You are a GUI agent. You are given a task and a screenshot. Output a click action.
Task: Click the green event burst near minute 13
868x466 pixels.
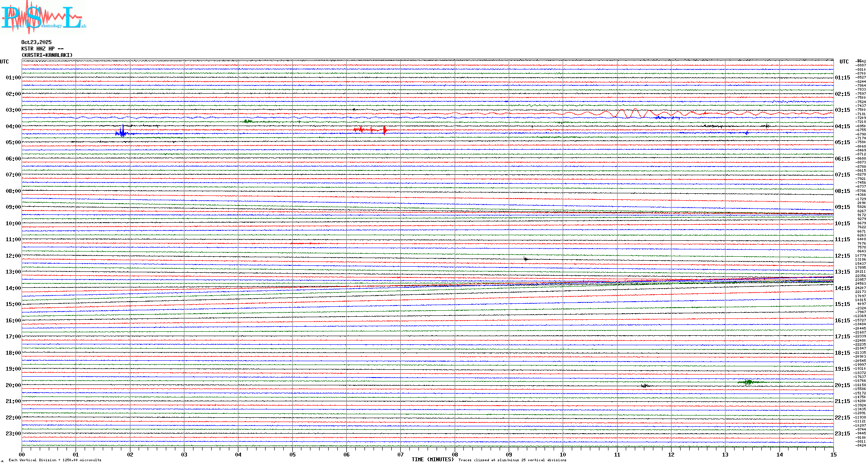click(x=749, y=382)
